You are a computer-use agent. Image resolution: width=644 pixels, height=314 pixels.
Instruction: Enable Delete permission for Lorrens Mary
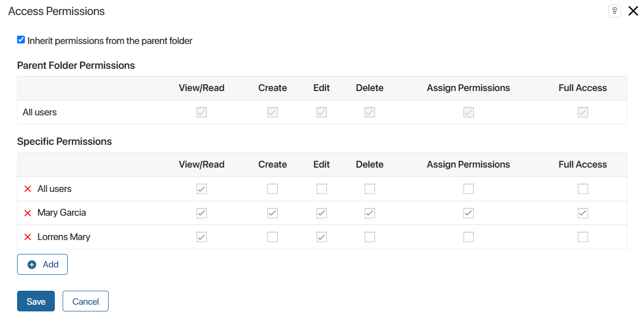(x=370, y=237)
